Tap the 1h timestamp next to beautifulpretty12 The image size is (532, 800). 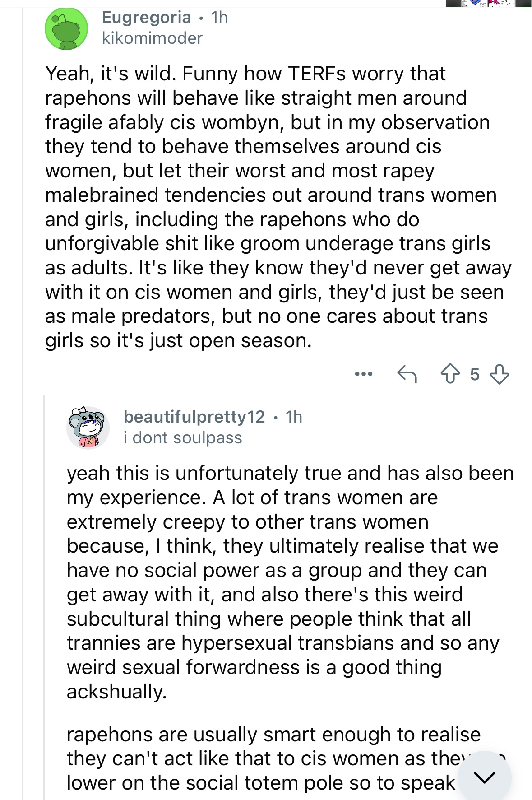click(294, 416)
